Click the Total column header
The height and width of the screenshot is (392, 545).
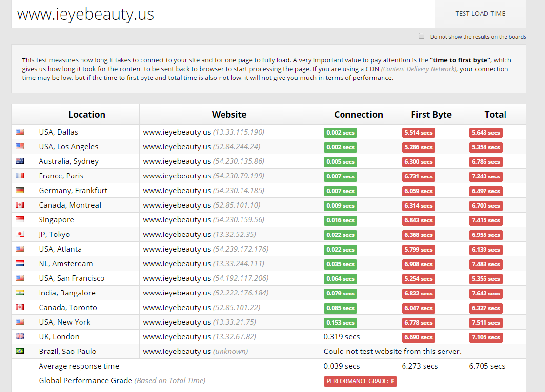[495, 115]
